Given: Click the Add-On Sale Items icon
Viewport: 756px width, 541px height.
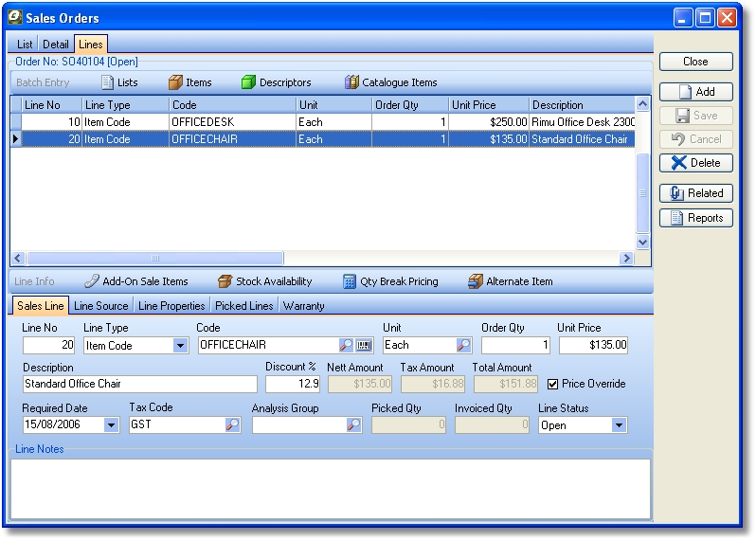Looking at the screenshot, I should 91,281.
